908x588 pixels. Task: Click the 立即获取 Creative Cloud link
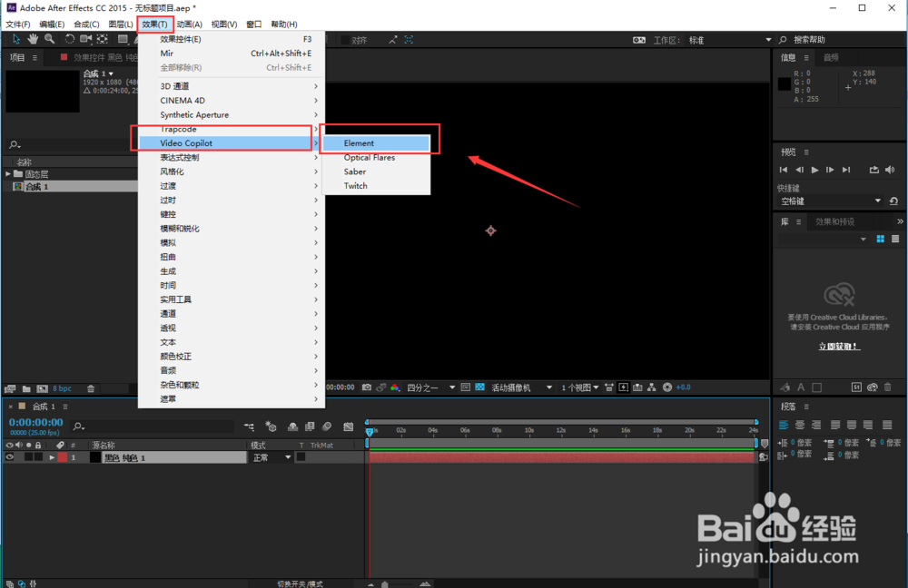839,346
